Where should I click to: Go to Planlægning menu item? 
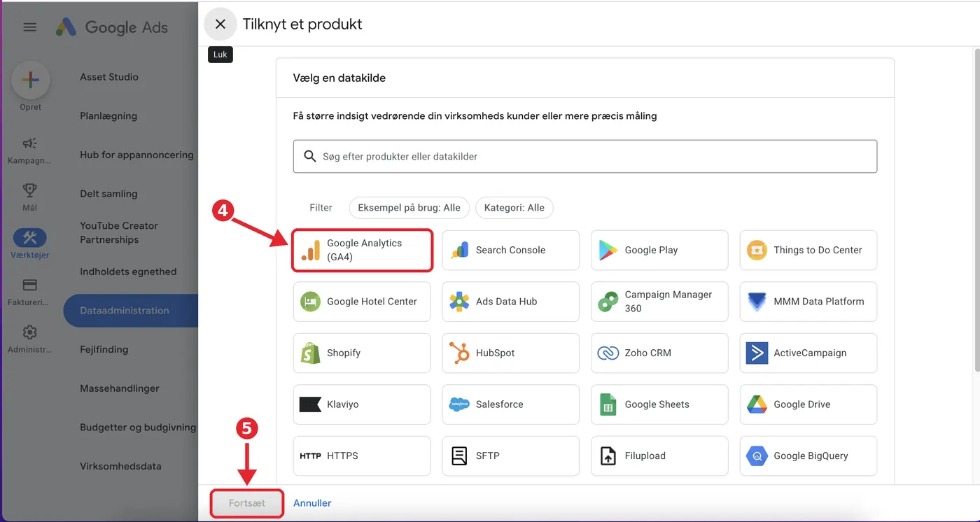108,116
